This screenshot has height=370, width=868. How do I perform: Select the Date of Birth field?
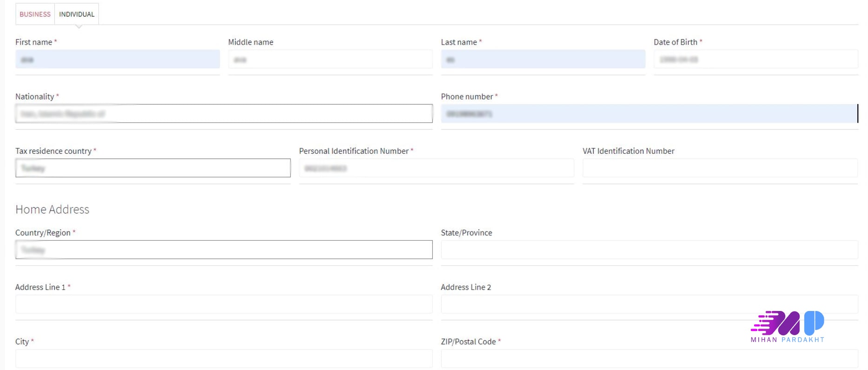pos(755,59)
